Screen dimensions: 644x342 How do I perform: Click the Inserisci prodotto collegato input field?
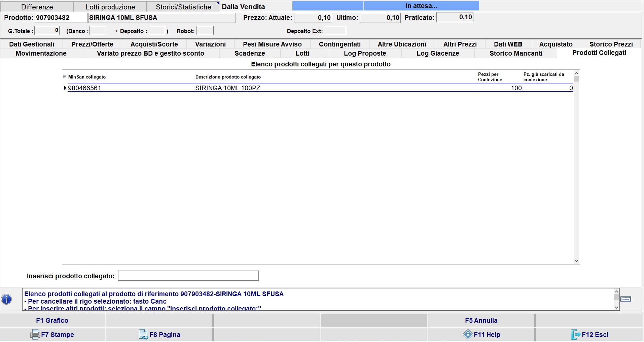188,276
